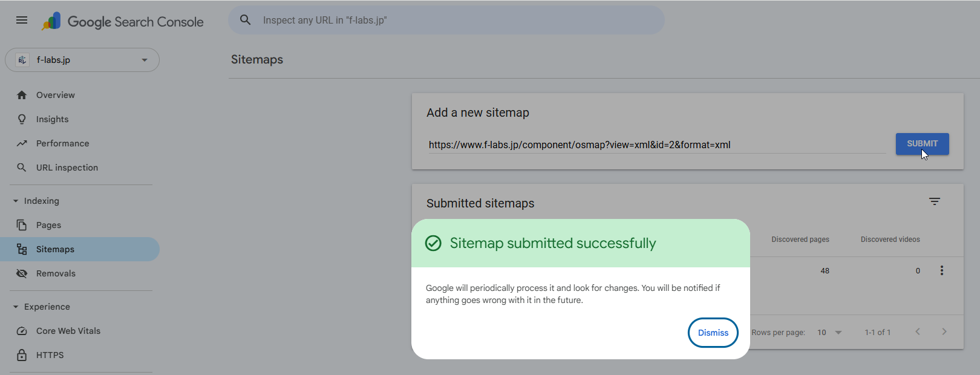Screen dimensions: 980x375
Task: Open the Removals page
Action: 56,273
